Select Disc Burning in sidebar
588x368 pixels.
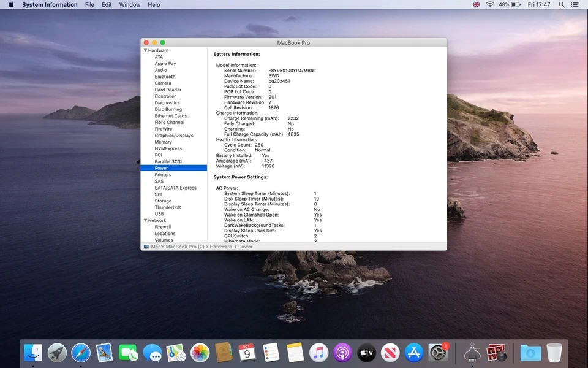pos(168,109)
